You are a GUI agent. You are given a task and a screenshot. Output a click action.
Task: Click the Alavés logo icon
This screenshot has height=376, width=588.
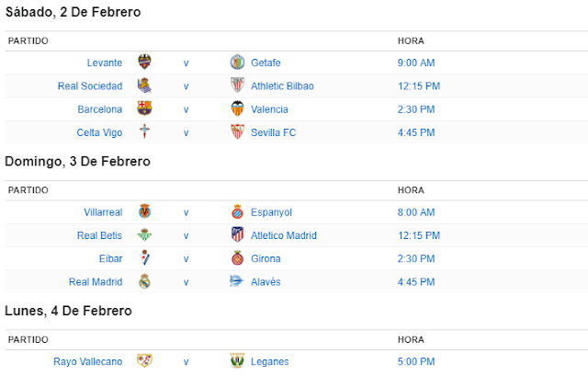pyautogui.click(x=236, y=281)
